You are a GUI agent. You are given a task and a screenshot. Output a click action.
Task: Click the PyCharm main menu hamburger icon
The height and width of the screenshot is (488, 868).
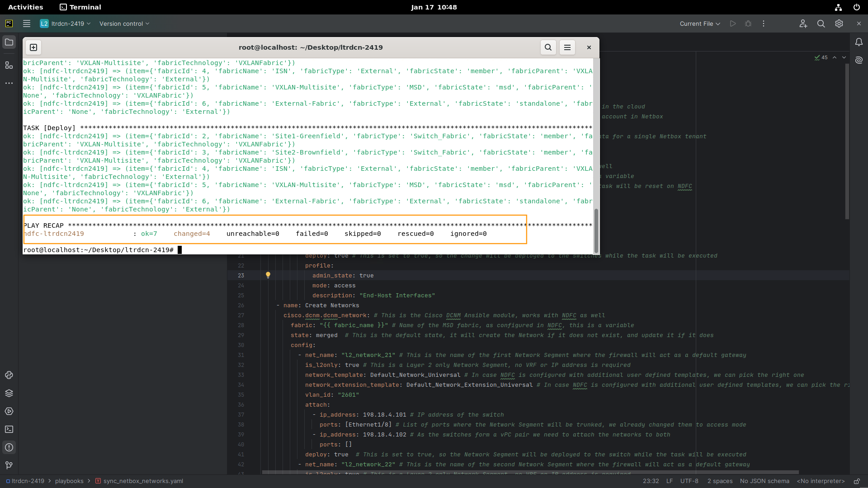tap(27, 23)
